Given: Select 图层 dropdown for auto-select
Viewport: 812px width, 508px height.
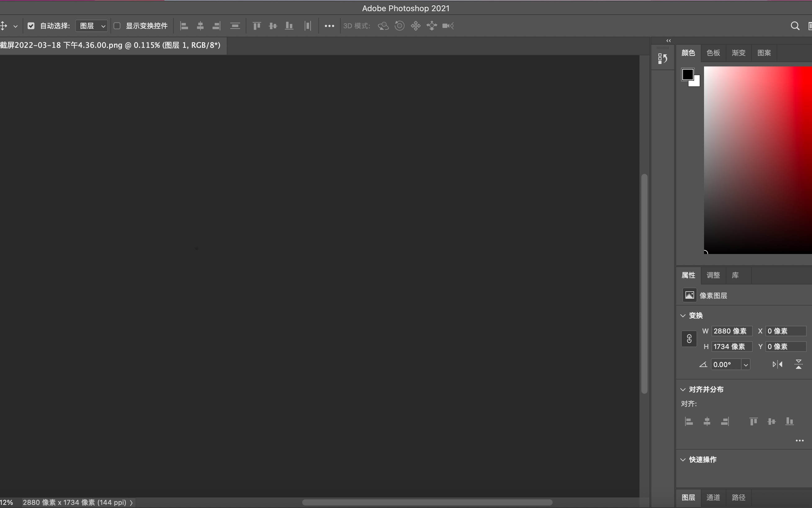Looking at the screenshot, I should [x=91, y=26].
